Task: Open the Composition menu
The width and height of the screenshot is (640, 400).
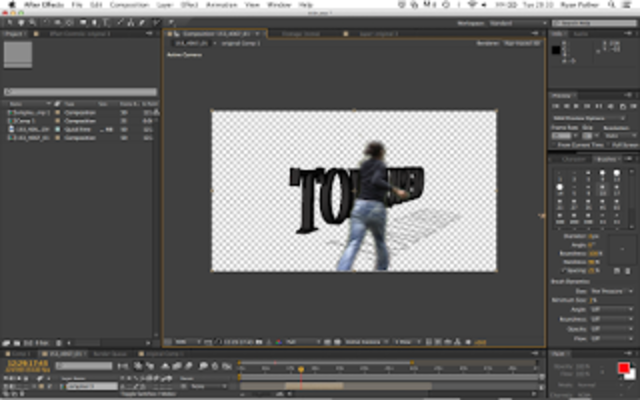Action: [129, 4]
